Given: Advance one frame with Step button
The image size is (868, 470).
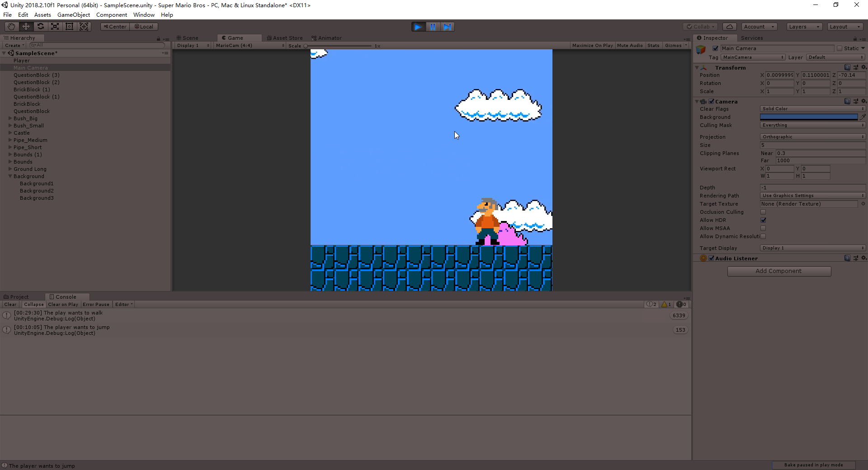Looking at the screenshot, I should click(x=447, y=27).
